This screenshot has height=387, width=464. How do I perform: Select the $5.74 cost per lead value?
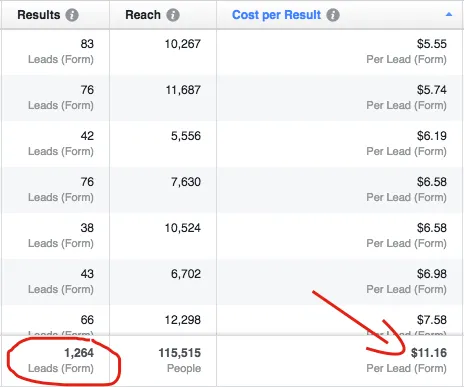432,90
